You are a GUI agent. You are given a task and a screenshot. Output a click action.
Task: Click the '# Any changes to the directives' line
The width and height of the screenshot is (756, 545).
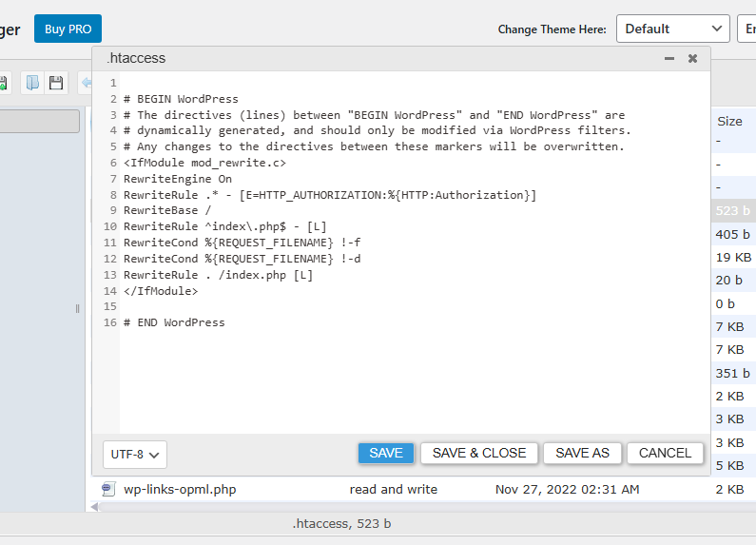374,146
